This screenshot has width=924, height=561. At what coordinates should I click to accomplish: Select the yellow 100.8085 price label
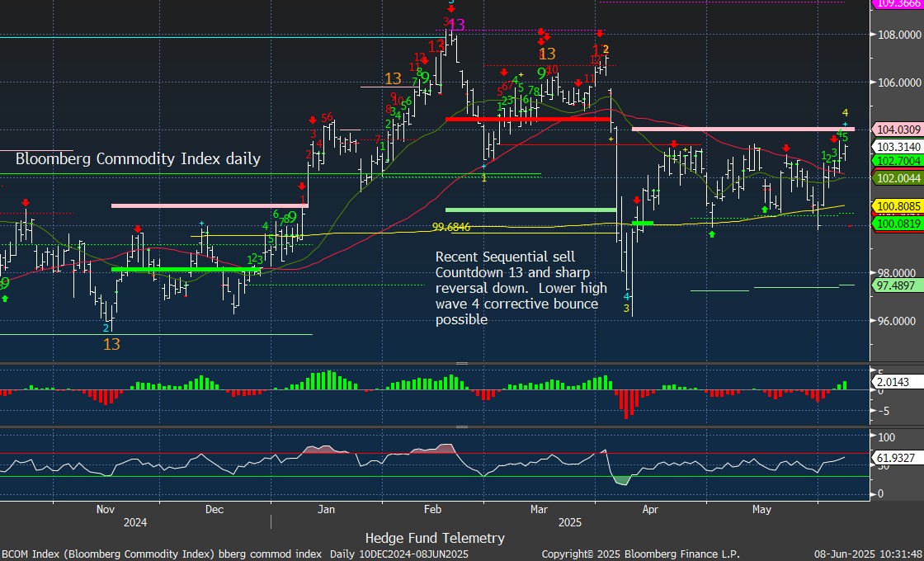900,207
